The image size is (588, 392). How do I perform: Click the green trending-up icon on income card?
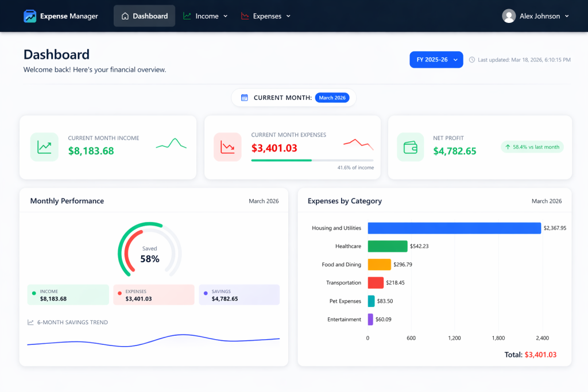(x=44, y=147)
